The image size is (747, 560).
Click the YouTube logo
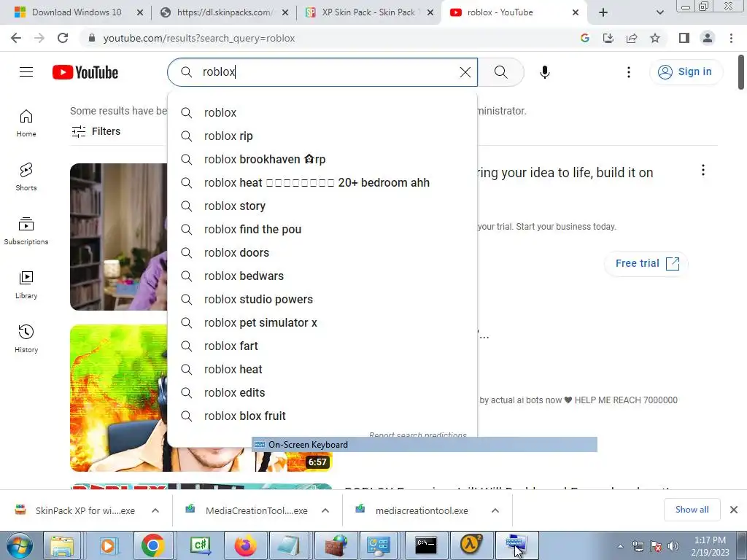(85, 72)
